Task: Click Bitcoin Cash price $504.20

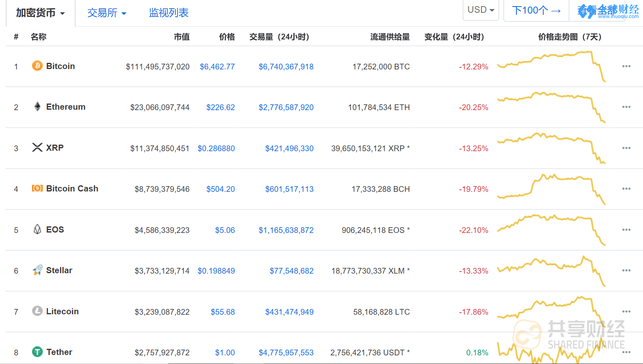Action: point(221,189)
